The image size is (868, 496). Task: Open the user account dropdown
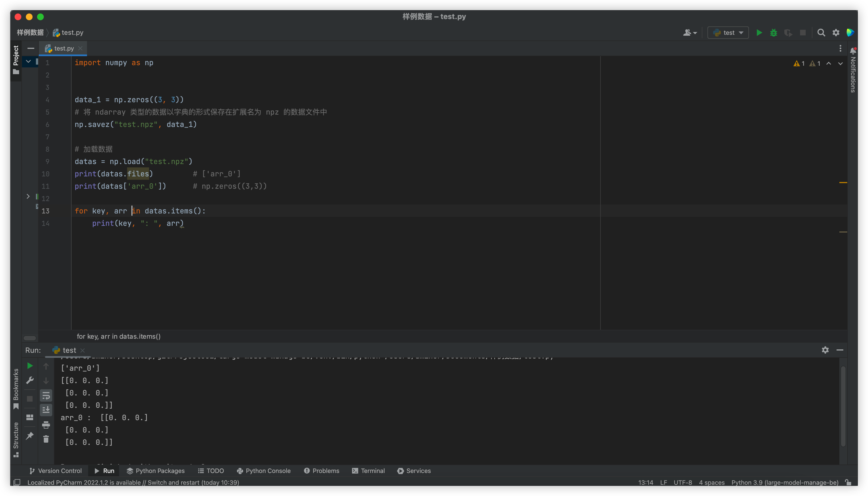coord(690,33)
